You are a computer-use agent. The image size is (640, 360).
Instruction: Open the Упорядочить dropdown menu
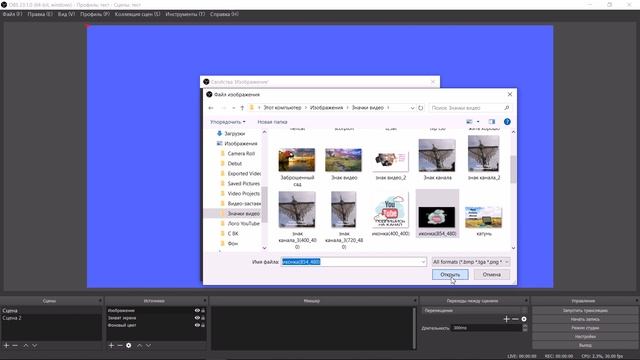coord(228,122)
